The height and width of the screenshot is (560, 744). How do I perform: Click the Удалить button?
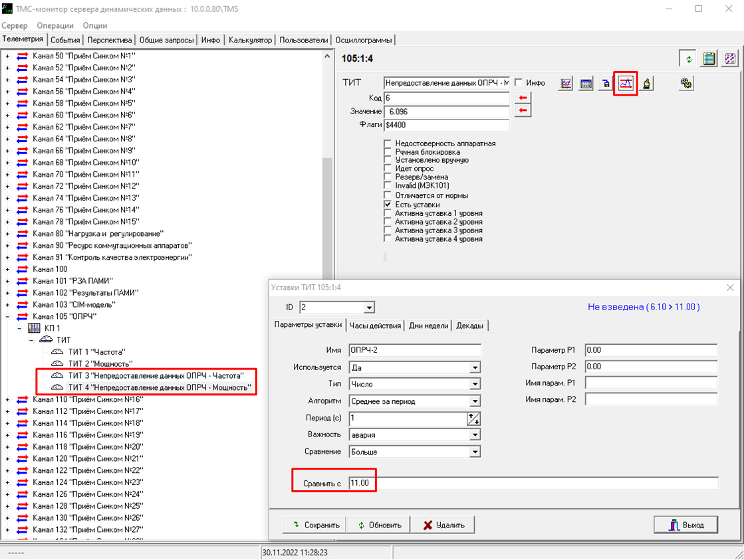point(444,525)
